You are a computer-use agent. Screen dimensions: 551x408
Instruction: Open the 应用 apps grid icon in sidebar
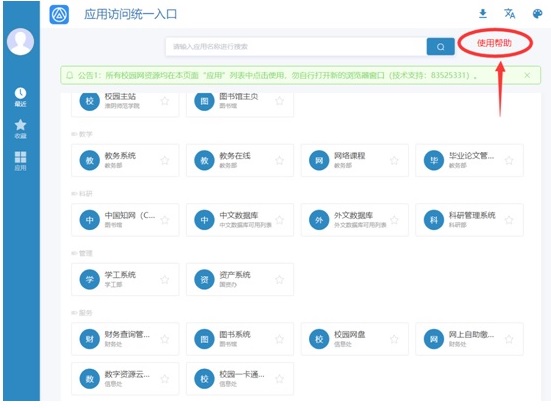(20, 161)
